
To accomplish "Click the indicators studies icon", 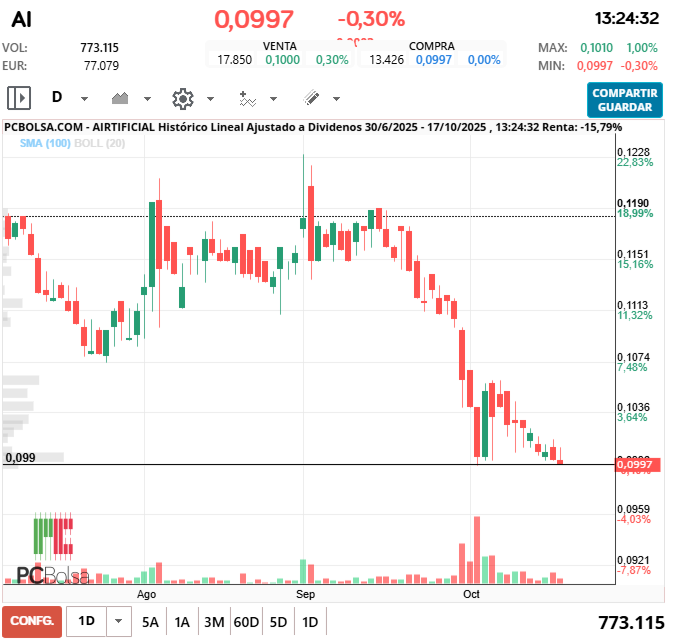I will 247,98.
